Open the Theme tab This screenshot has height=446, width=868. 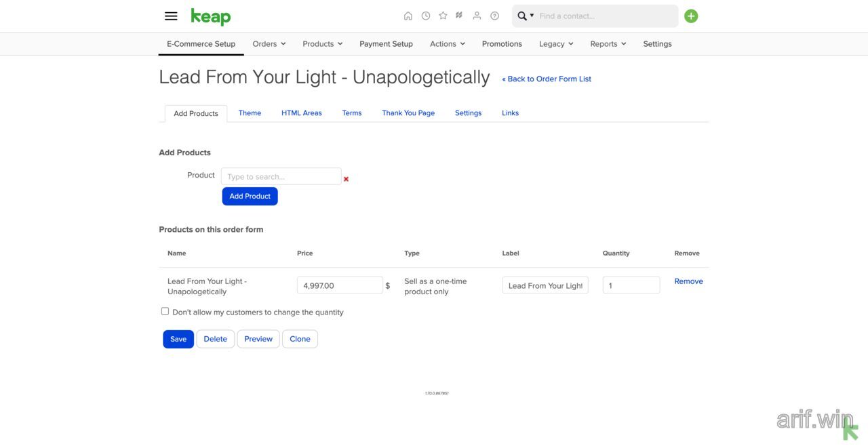250,113
